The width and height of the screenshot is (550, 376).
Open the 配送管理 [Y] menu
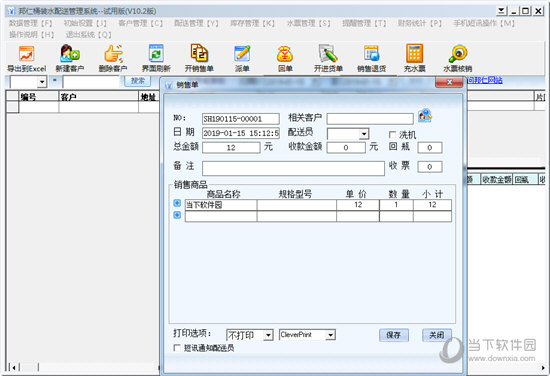coord(196,24)
